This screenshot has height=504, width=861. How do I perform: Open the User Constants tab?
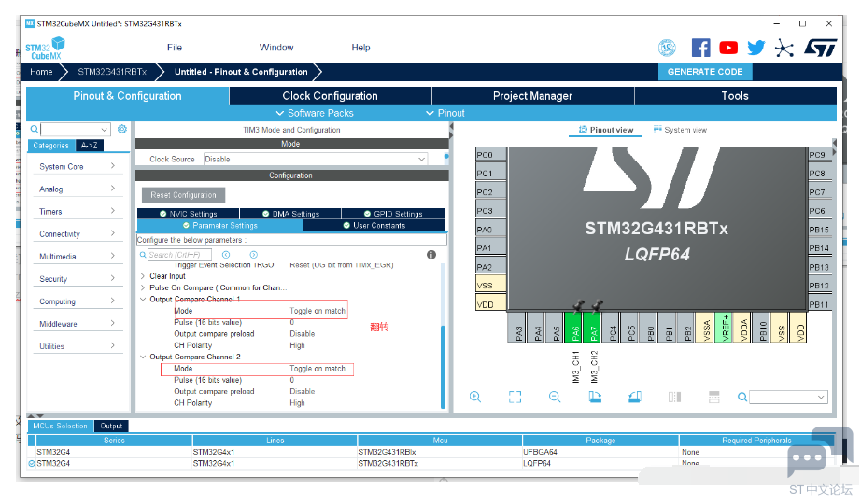374,226
